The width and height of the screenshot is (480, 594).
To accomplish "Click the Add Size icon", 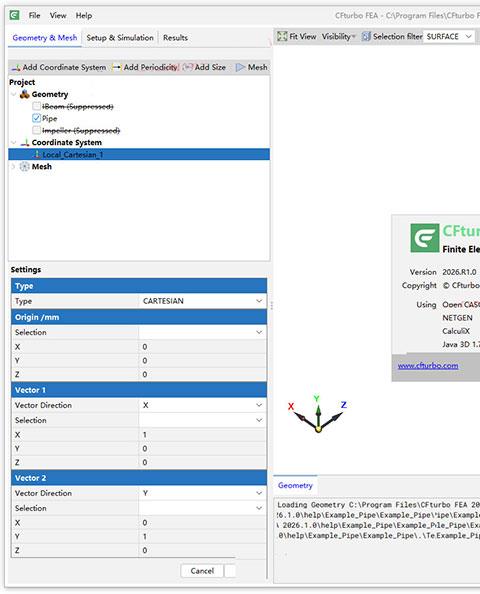I will [188, 67].
